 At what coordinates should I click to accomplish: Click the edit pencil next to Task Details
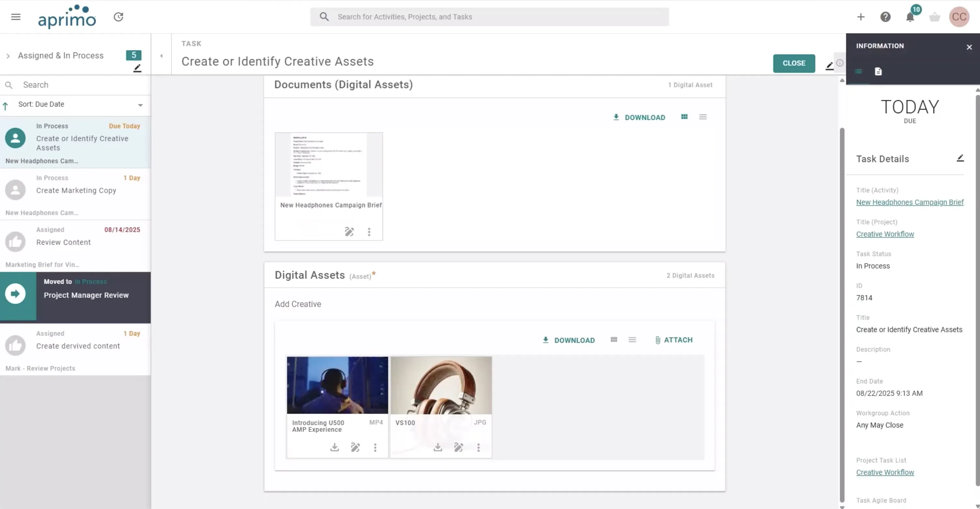pos(960,158)
